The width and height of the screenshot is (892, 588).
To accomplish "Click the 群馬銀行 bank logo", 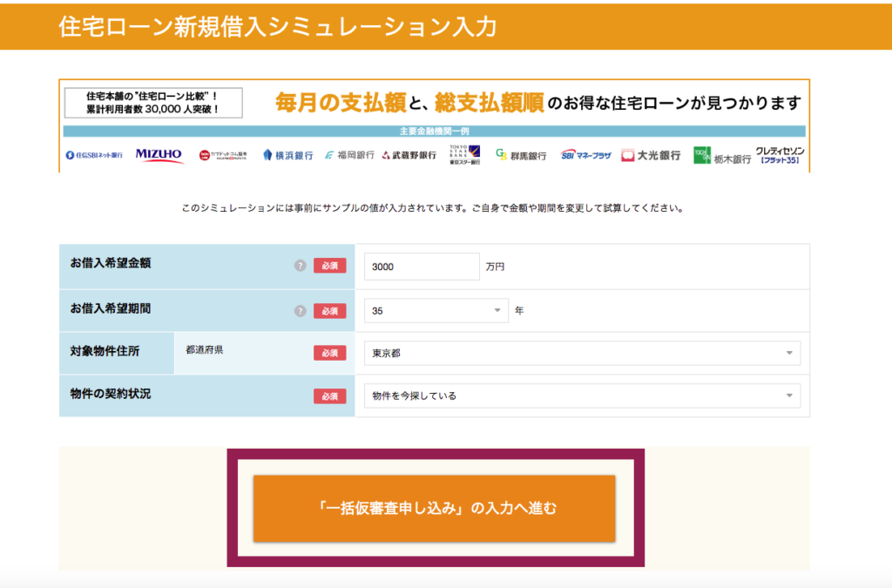I will coord(522,156).
